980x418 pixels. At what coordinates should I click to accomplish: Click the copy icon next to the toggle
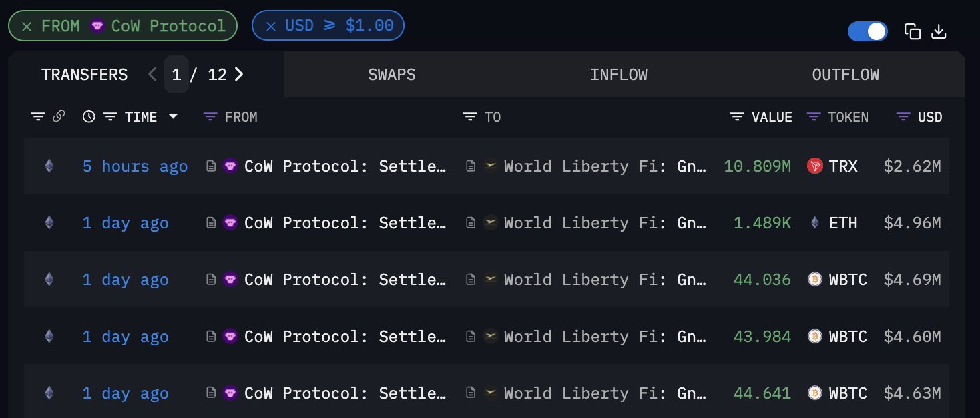click(913, 31)
